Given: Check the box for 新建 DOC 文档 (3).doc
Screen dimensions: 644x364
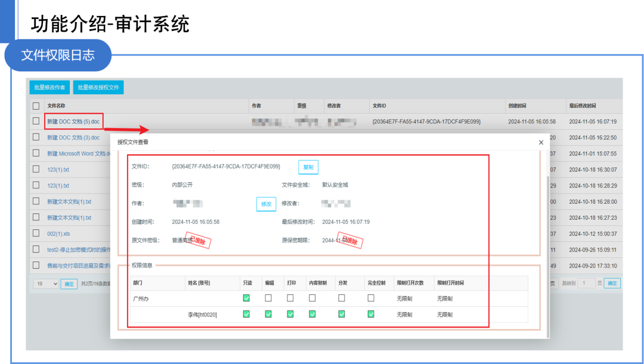Looking at the screenshot, I should tap(36, 137).
